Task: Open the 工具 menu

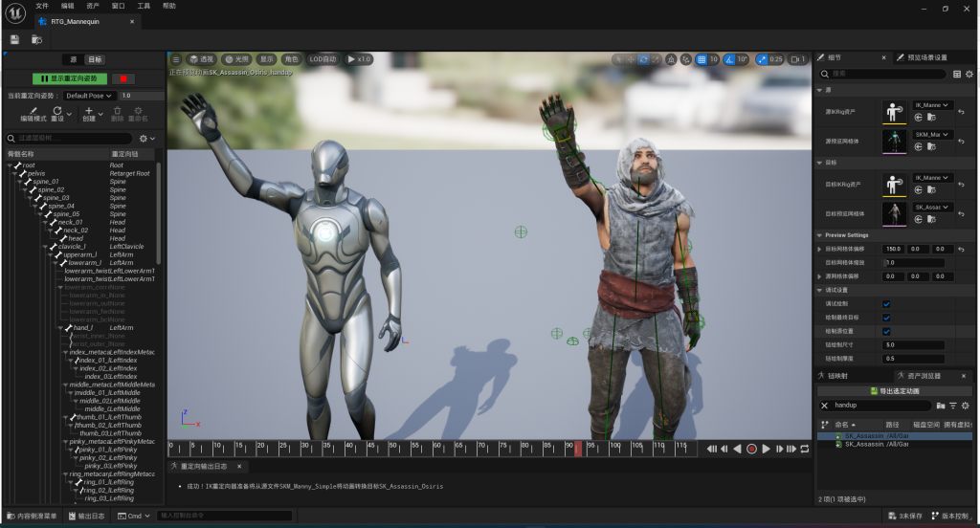Action: click(144, 6)
